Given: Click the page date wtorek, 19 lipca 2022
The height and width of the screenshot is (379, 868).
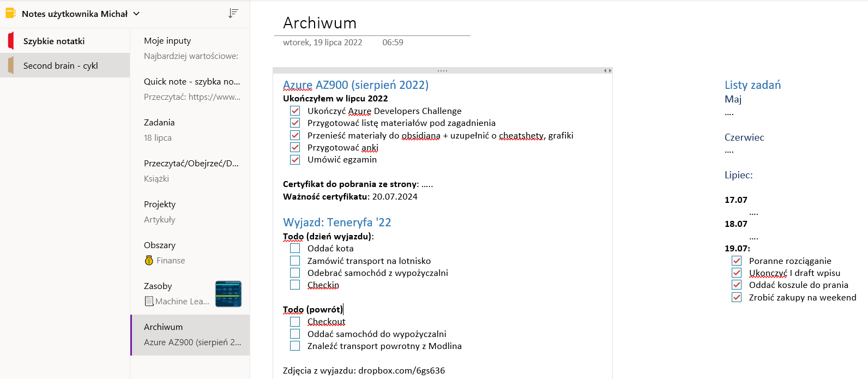Looking at the screenshot, I should 323,43.
